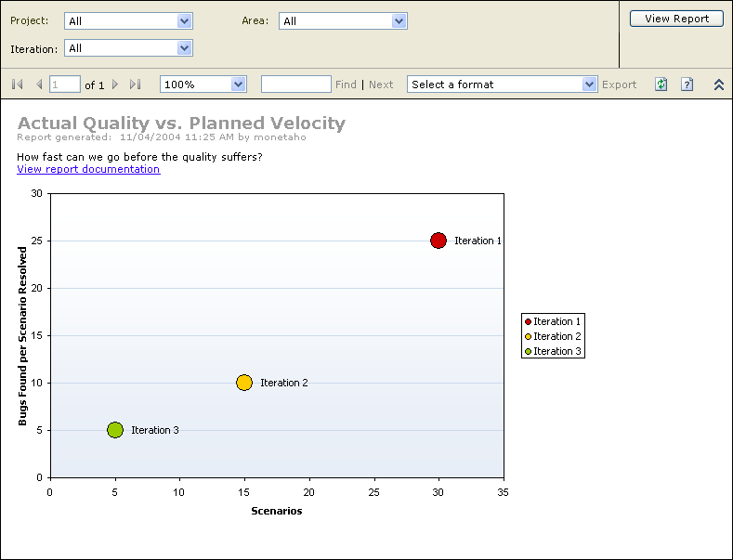
Task: Click the Find link in toolbar
Action: (346, 85)
